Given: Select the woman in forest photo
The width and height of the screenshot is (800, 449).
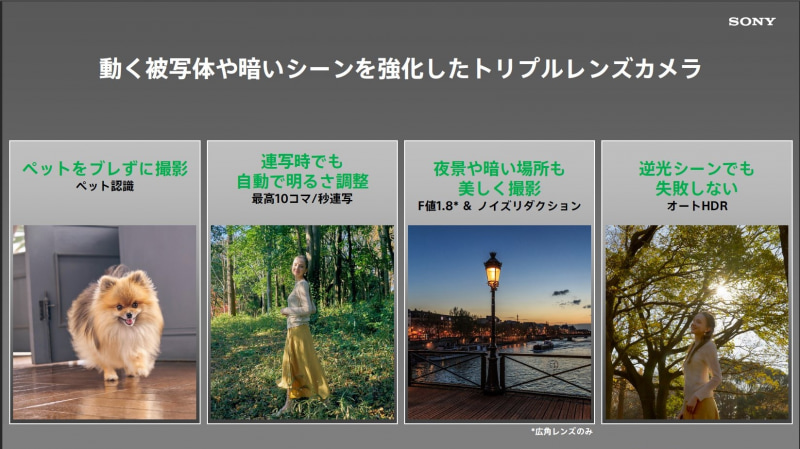Looking at the screenshot, I should [x=302, y=322].
